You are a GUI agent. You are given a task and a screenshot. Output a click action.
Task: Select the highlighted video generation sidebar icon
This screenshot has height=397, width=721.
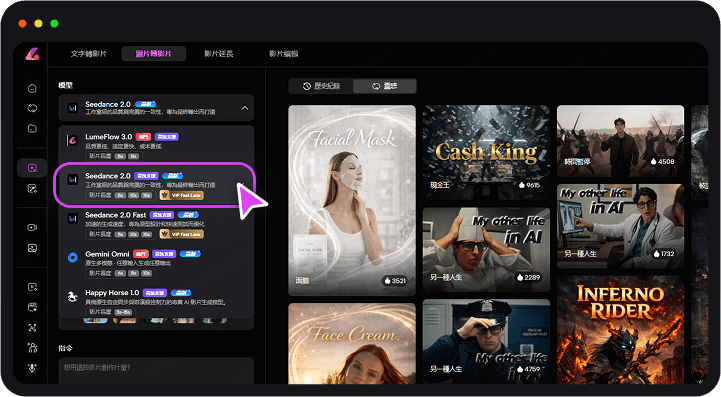32,168
